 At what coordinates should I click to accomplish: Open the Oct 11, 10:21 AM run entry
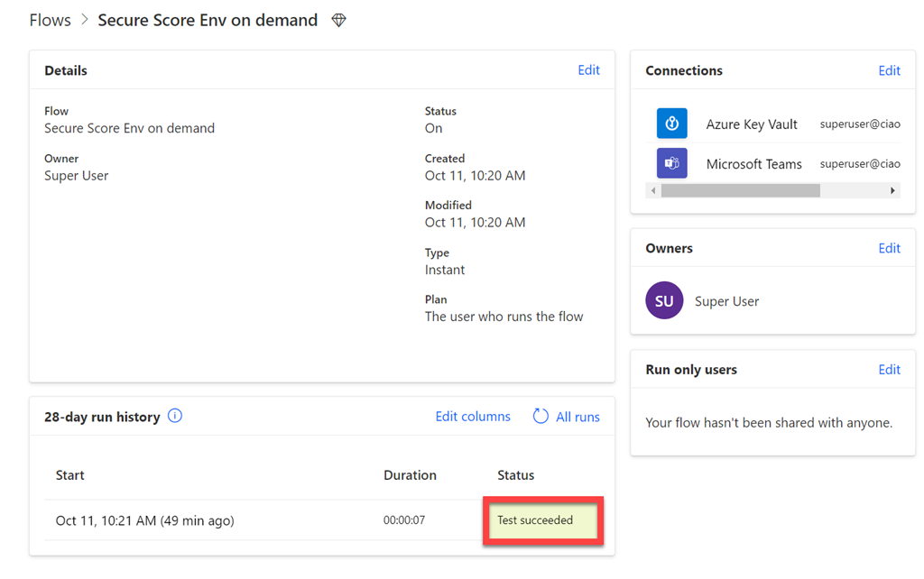(x=144, y=520)
